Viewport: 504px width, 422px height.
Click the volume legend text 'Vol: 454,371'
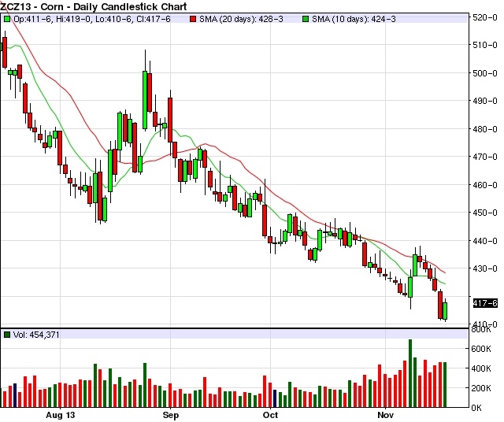36,335
